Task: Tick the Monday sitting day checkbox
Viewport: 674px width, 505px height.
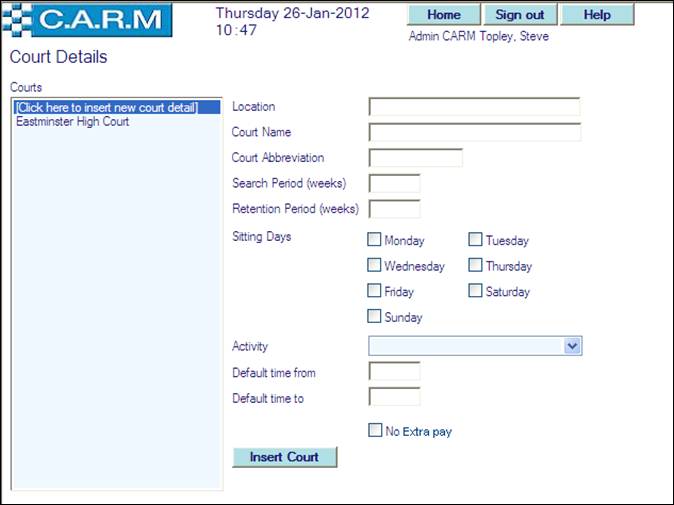Action: point(374,240)
